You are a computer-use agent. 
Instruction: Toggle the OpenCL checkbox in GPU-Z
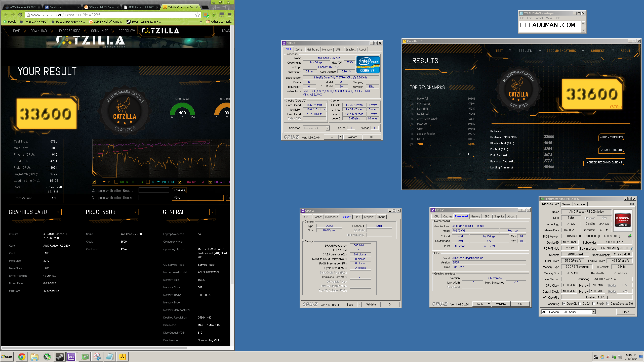coord(564,303)
